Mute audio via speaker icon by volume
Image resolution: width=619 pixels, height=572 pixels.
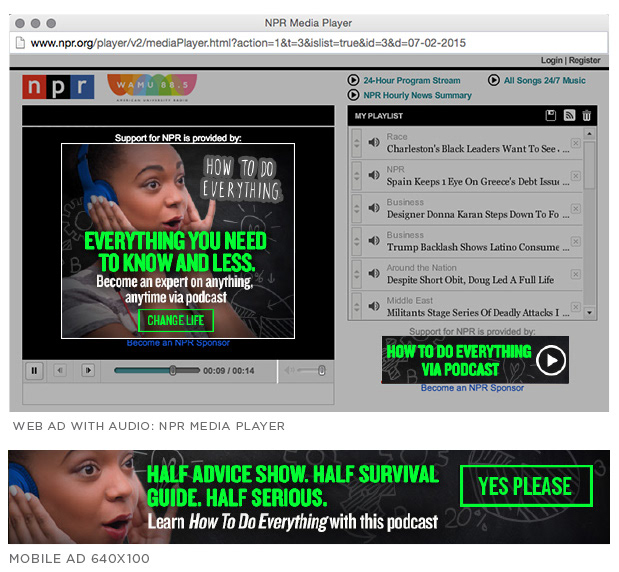(x=289, y=370)
